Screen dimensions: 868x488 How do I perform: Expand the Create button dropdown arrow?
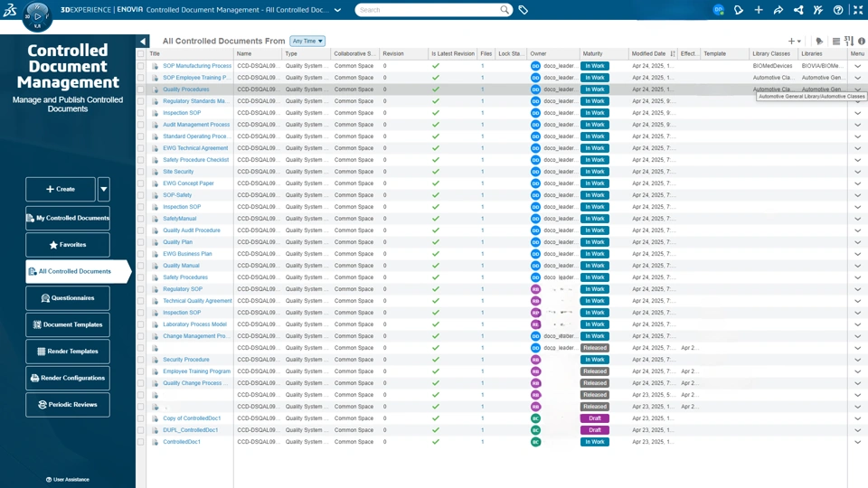(x=103, y=189)
